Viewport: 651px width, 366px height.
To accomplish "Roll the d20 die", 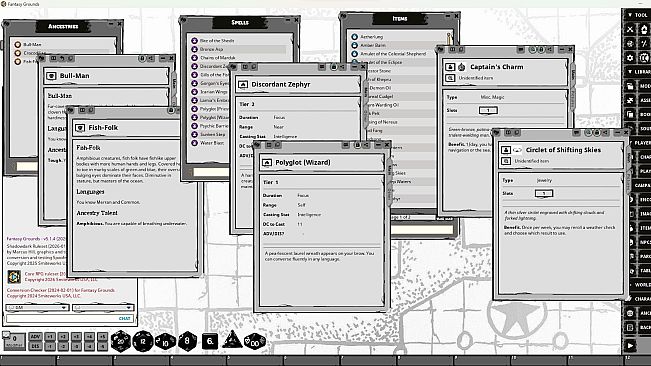I will point(121,341).
